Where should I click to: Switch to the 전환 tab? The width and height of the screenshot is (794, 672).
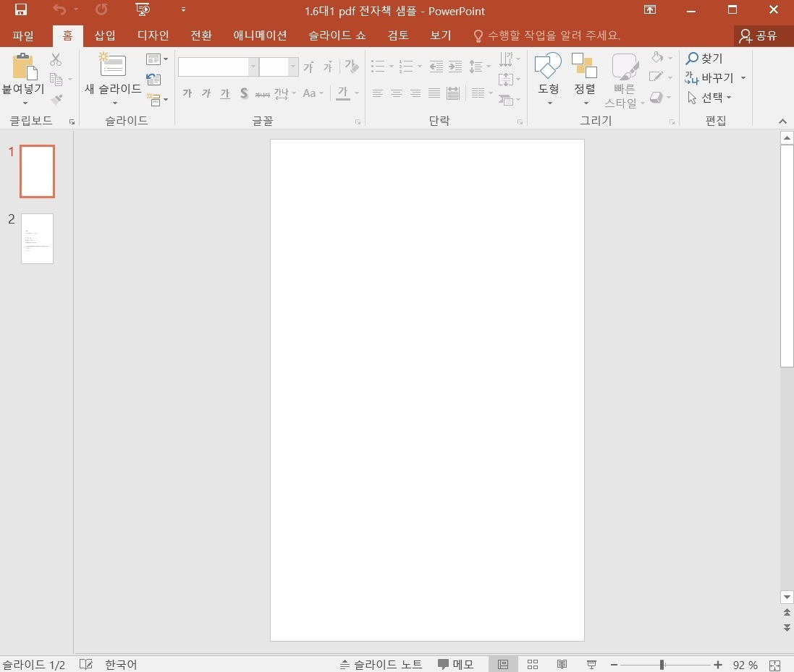201,35
